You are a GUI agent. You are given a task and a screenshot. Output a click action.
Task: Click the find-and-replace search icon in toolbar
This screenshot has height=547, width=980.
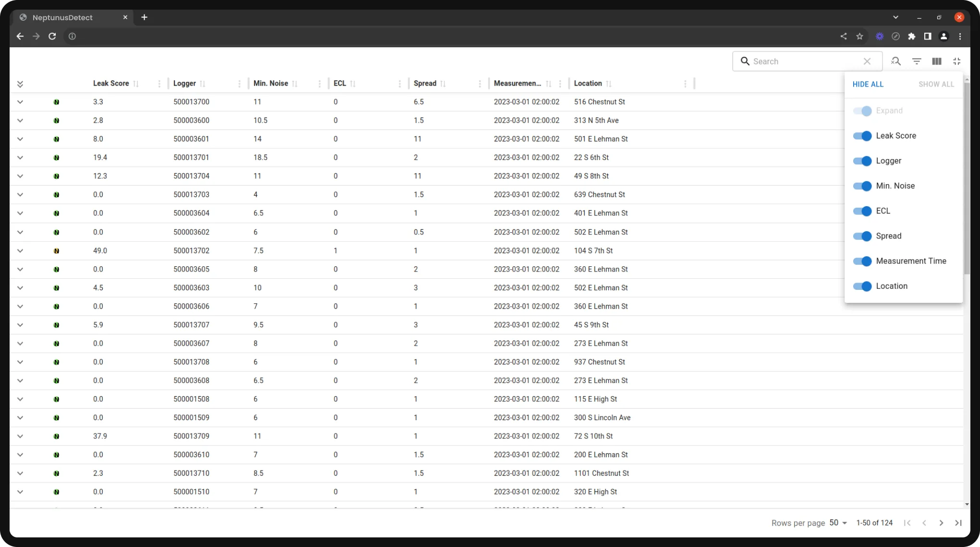[x=895, y=62]
